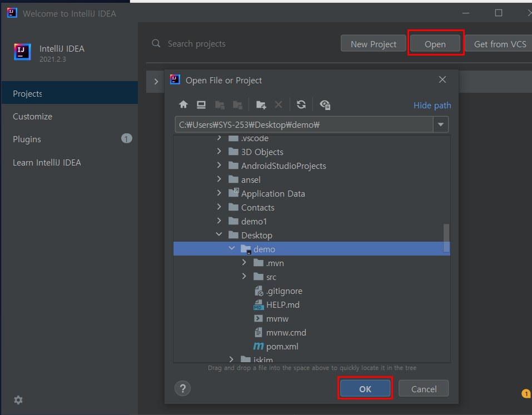Refresh the file tree listing
This screenshot has width=532, height=415.
coord(301,104)
